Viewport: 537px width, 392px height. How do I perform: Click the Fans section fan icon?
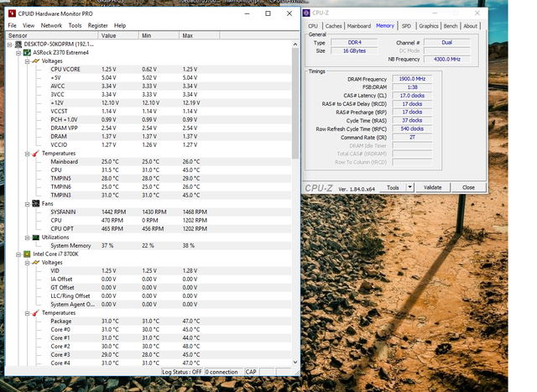35,204
